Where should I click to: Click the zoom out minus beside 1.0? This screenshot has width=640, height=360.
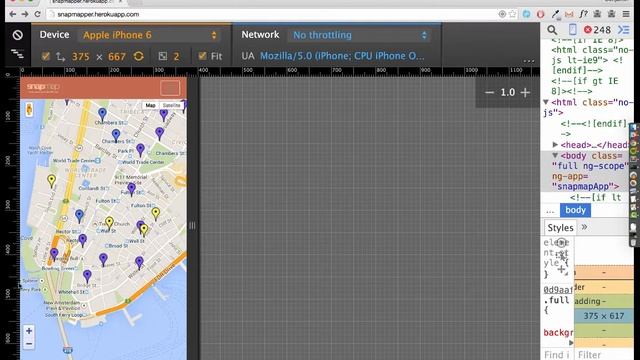(x=489, y=93)
